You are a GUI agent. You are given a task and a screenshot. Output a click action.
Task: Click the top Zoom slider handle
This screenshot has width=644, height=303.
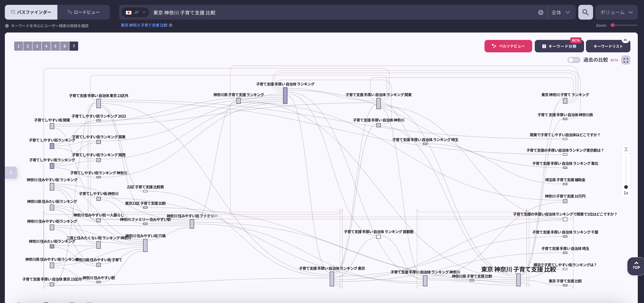tap(612, 25)
